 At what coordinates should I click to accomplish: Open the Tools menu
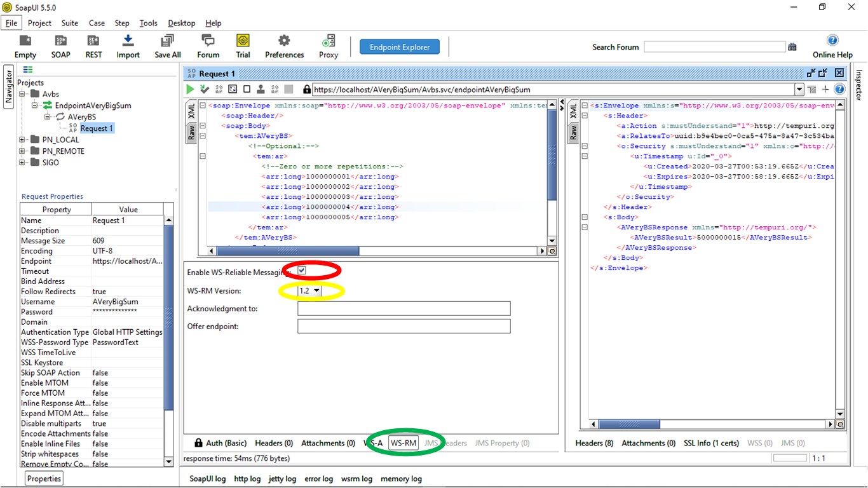click(x=148, y=23)
